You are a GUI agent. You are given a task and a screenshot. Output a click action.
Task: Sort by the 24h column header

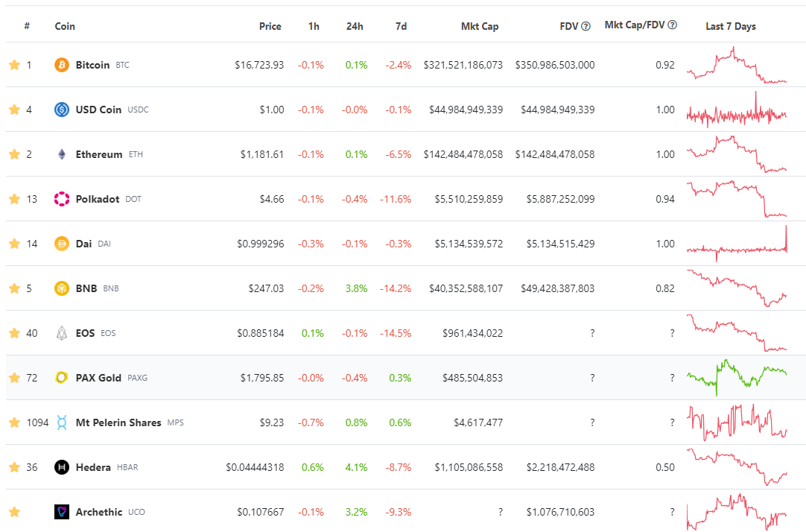355,26
